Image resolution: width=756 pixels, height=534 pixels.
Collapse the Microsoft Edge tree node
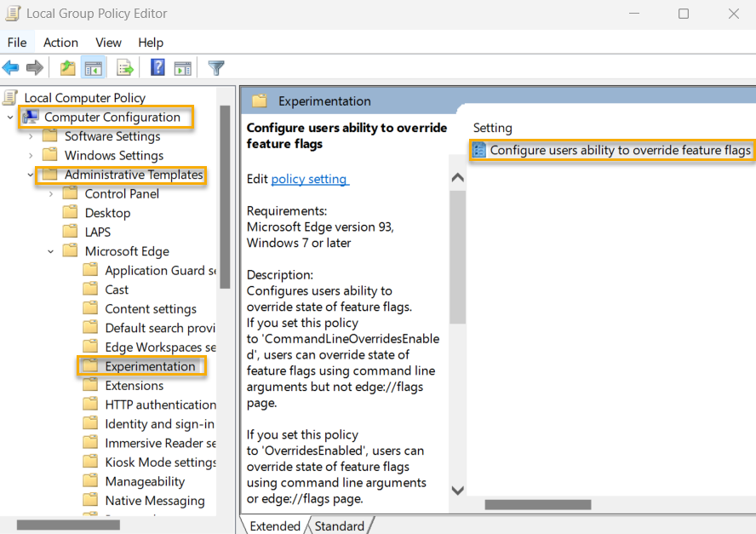coord(50,250)
